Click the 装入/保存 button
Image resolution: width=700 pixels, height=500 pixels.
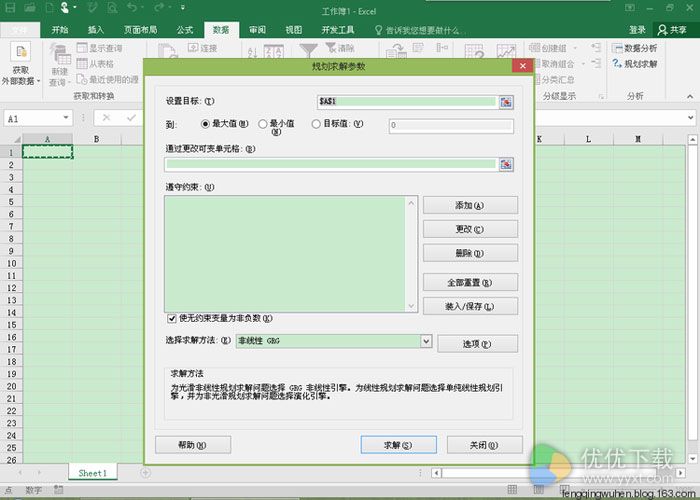tap(470, 306)
